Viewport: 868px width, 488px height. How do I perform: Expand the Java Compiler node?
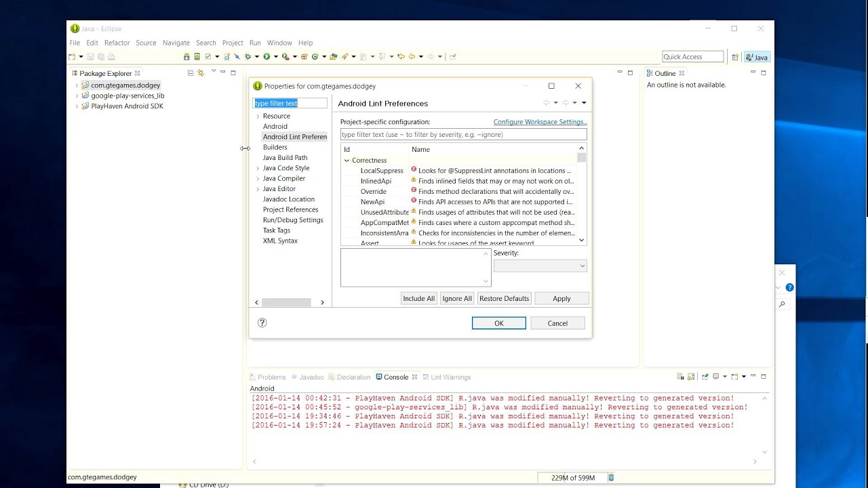258,179
